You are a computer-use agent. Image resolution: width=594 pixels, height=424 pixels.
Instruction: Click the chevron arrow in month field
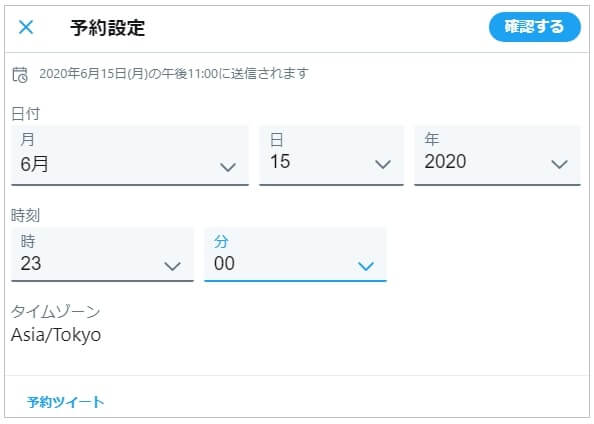coord(228,167)
